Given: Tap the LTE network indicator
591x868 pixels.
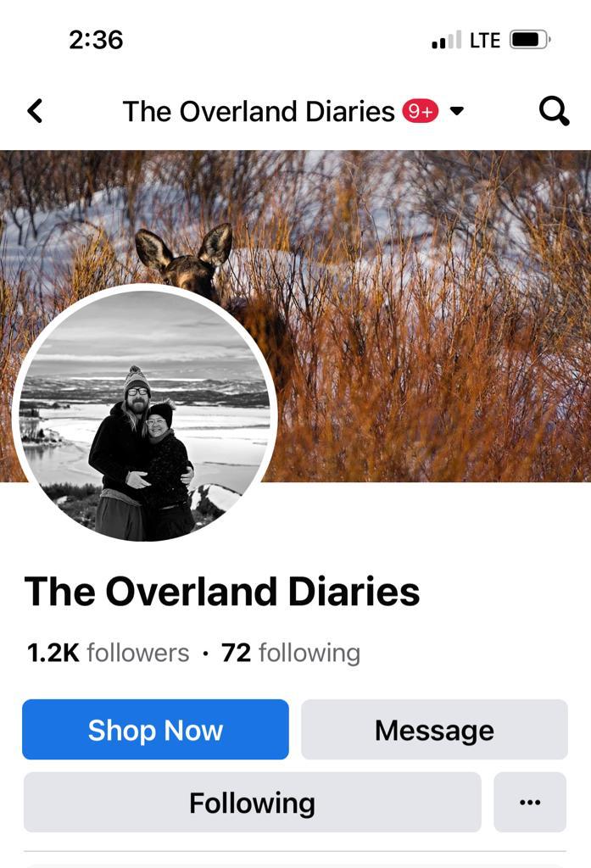Looking at the screenshot, I should (485, 41).
